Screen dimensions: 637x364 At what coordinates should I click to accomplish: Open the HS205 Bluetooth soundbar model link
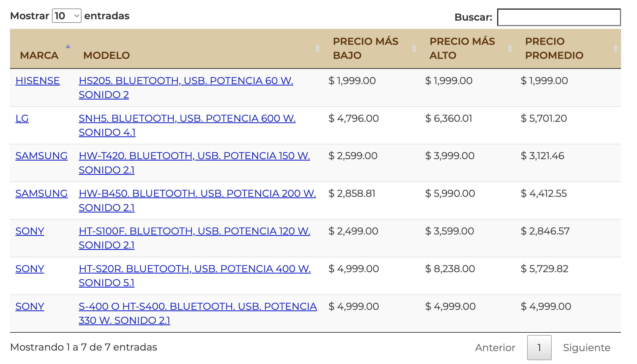186,81
